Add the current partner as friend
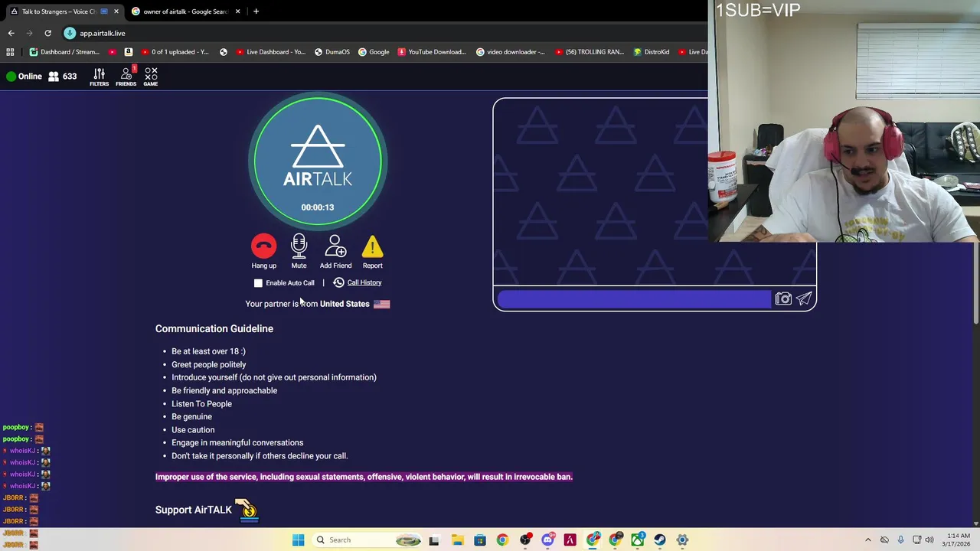980x551 pixels. 335,246
